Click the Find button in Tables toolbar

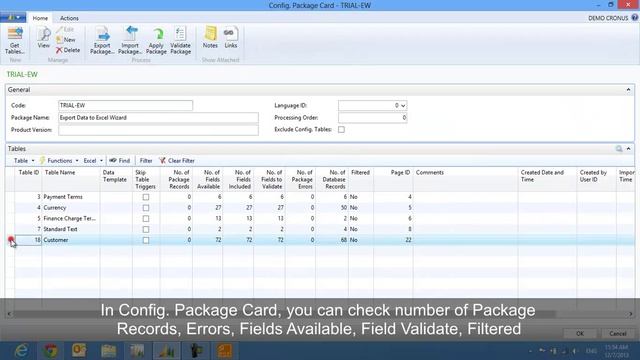click(120, 160)
